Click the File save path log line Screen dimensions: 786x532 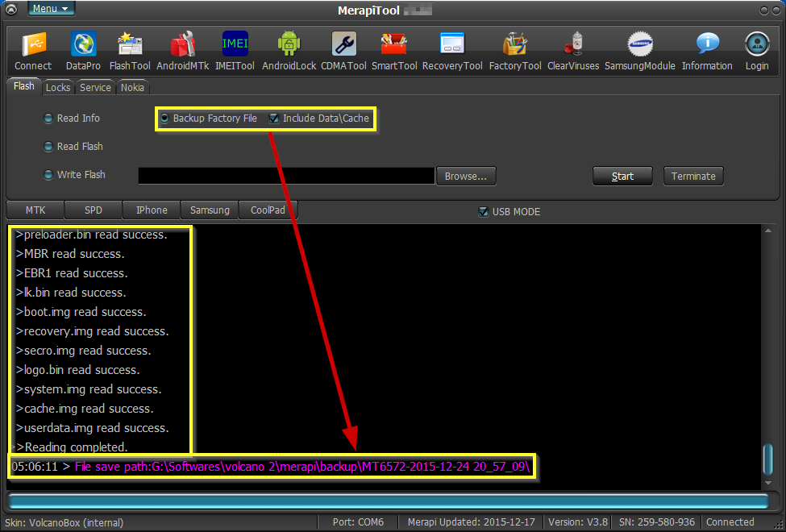(271, 467)
